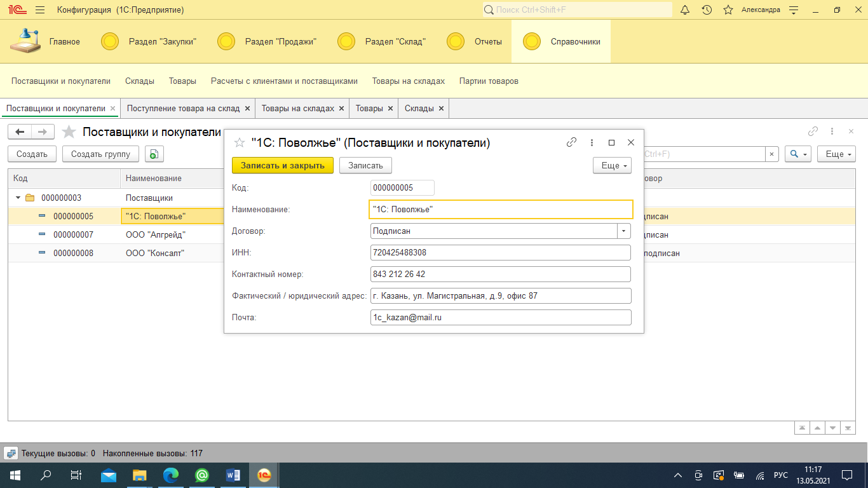Click the Текущие вызовы performance indicator icon
The width and height of the screenshot is (868, 488).
pos(11,453)
